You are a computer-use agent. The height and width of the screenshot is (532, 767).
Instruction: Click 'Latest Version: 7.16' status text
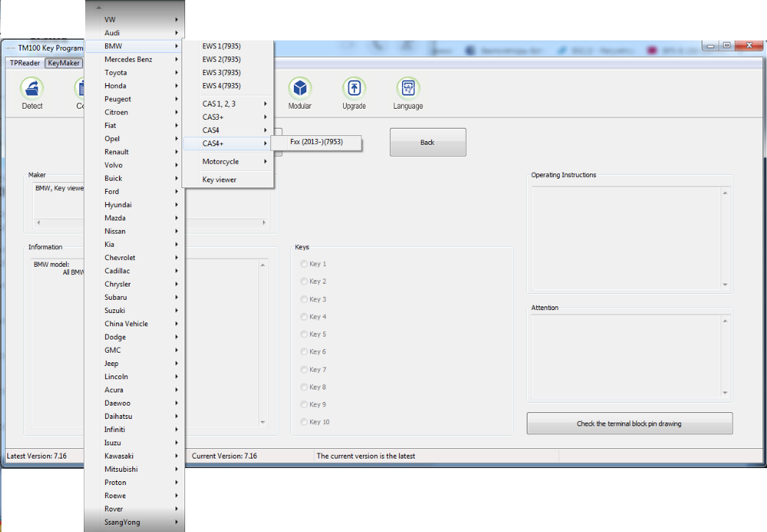point(37,456)
